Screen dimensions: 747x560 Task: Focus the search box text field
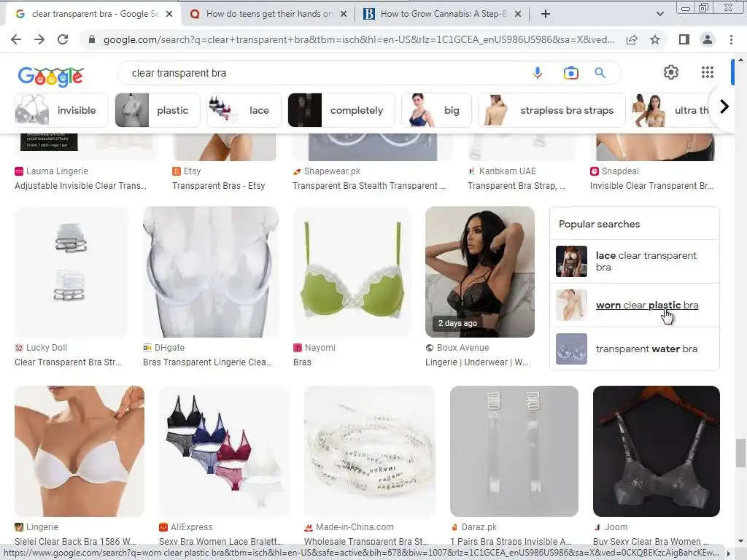pyautogui.click(x=324, y=73)
